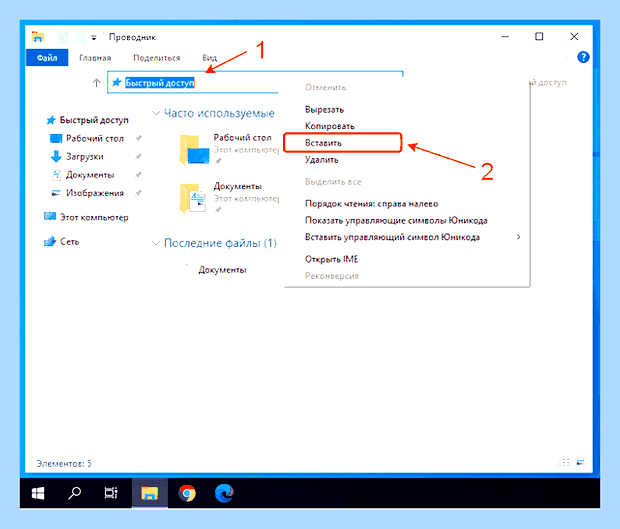The height and width of the screenshot is (529, 620).
Task: Click File Explorer icon on taskbar
Action: [x=150, y=493]
